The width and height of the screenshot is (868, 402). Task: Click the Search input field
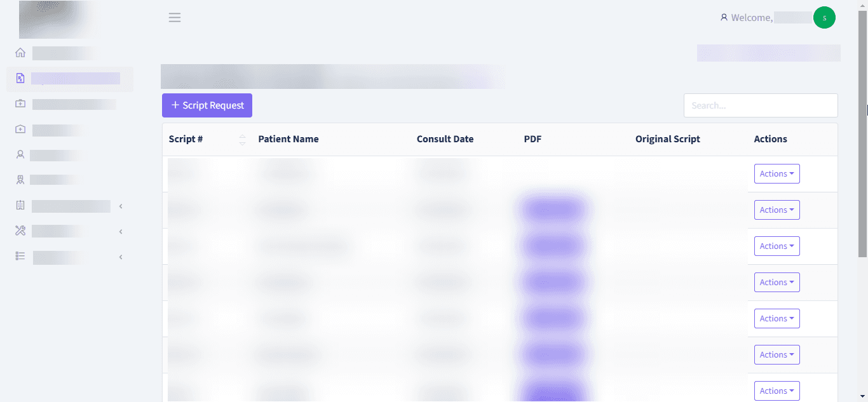point(760,105)
